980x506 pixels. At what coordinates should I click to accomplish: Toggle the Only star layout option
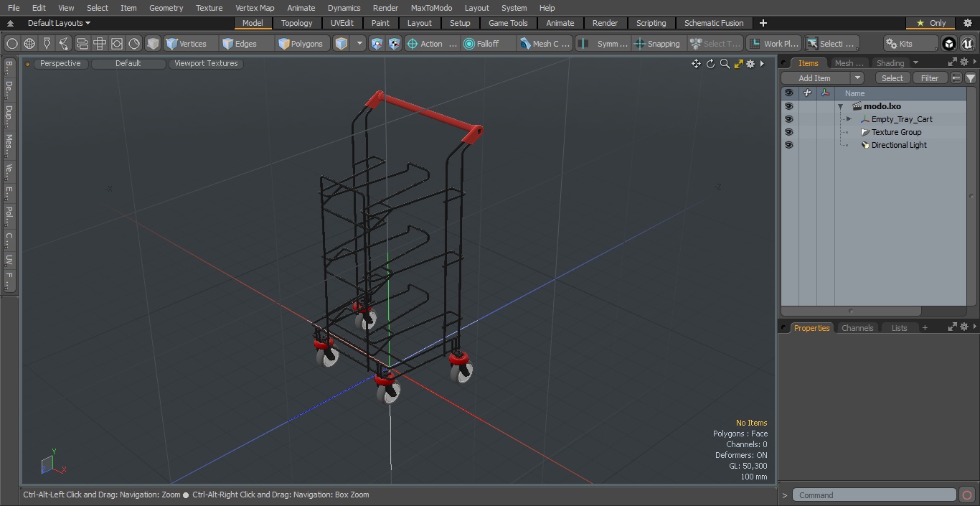[930, 23]
